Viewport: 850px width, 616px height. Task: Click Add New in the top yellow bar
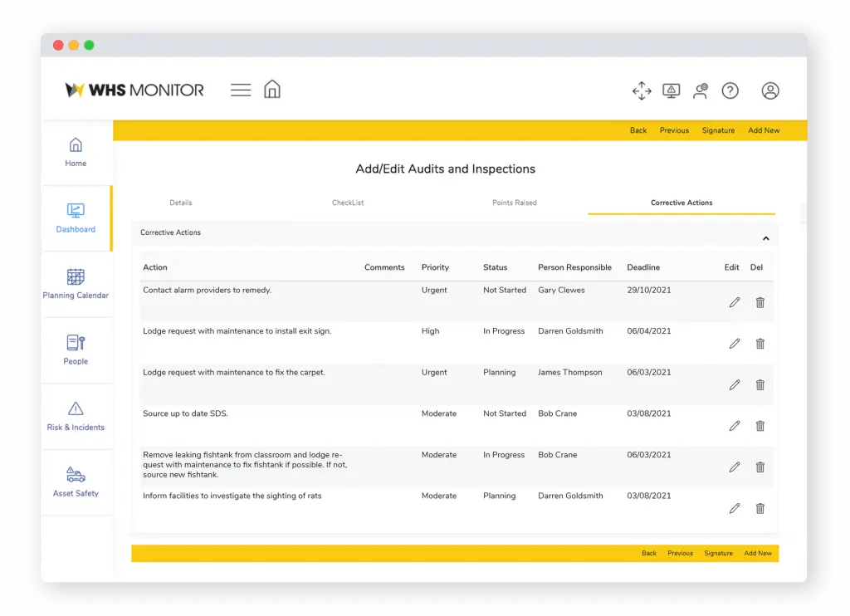[763, 130]
